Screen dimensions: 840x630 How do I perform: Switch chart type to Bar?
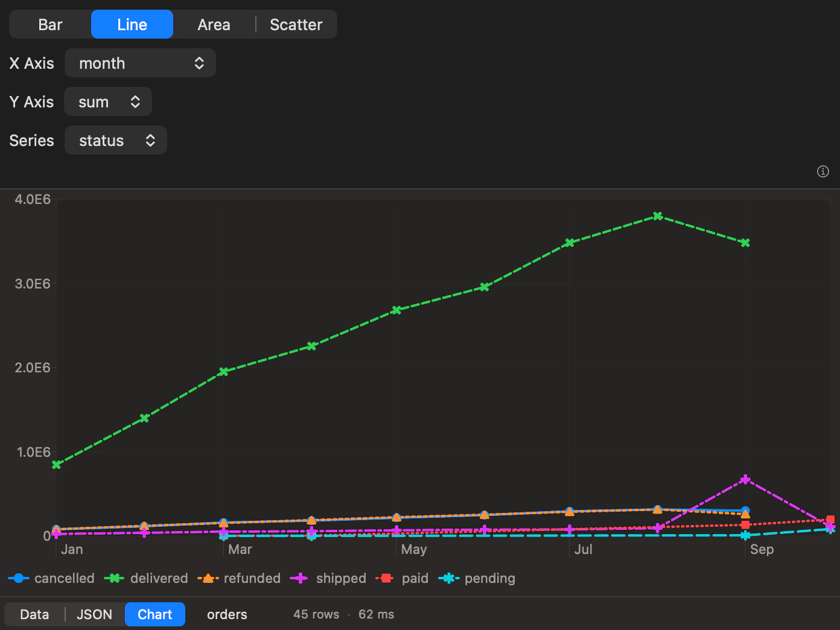(50, 24)
